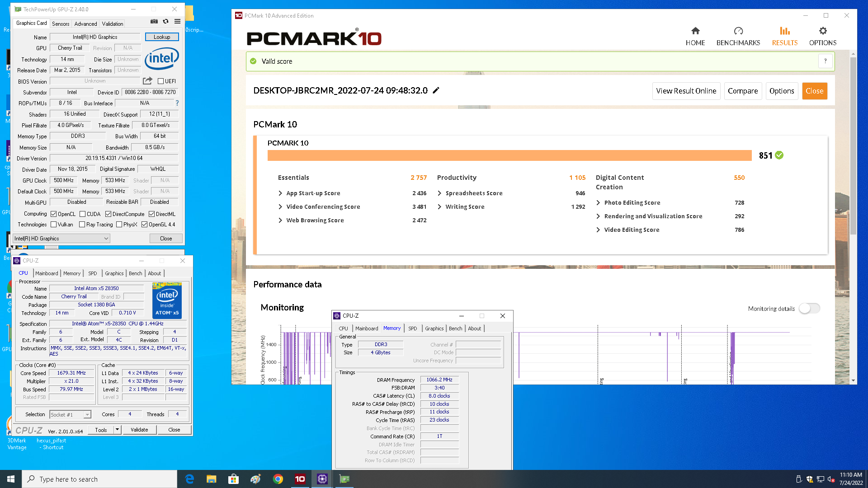This screenshot has height=488, width=868.
Task: Expand App Start-up Score
Action: (x=281, y=193)
